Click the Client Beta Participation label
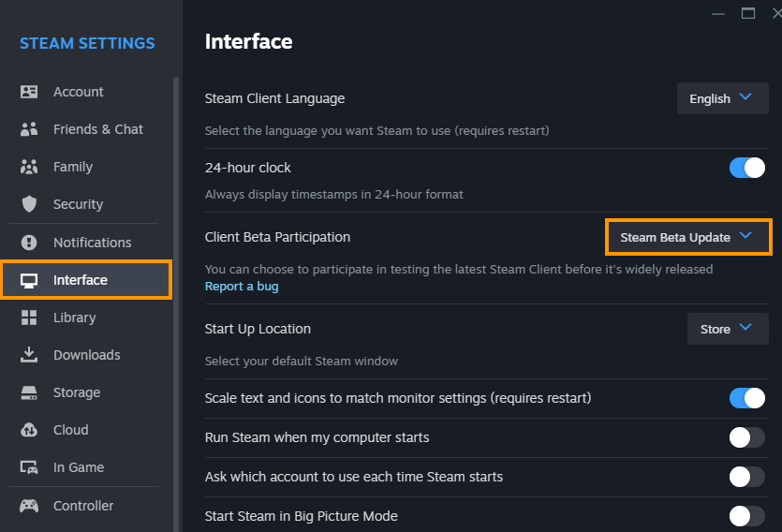Image resolution: width=782 pixels, height=532 pixels. [277, 237]
